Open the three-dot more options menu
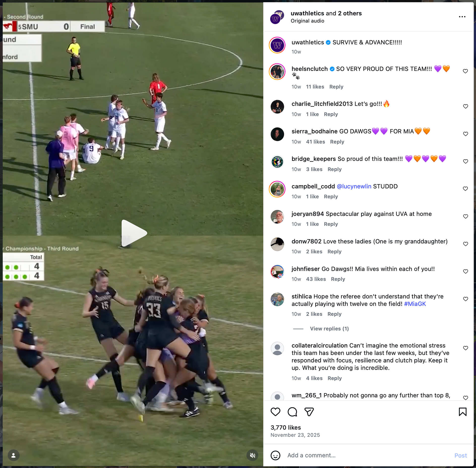476x468 pixels. pos(462,17)
